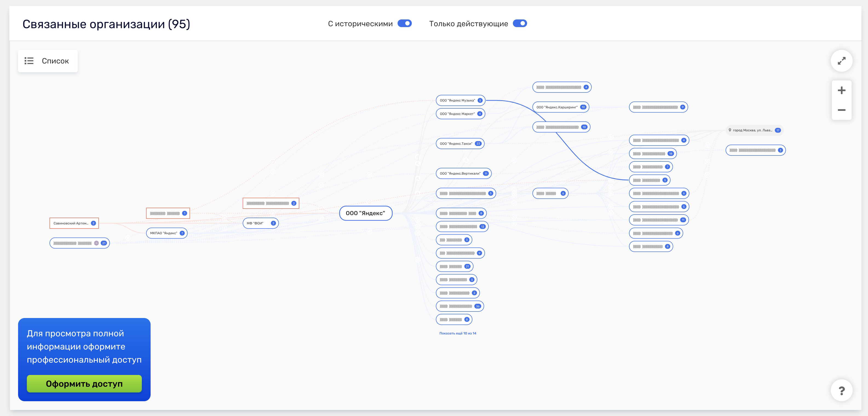This screenshot has height=416, width=868.
Task: Select the ООО "Яндекс.Вертикали" node
Action: point(464,174)
